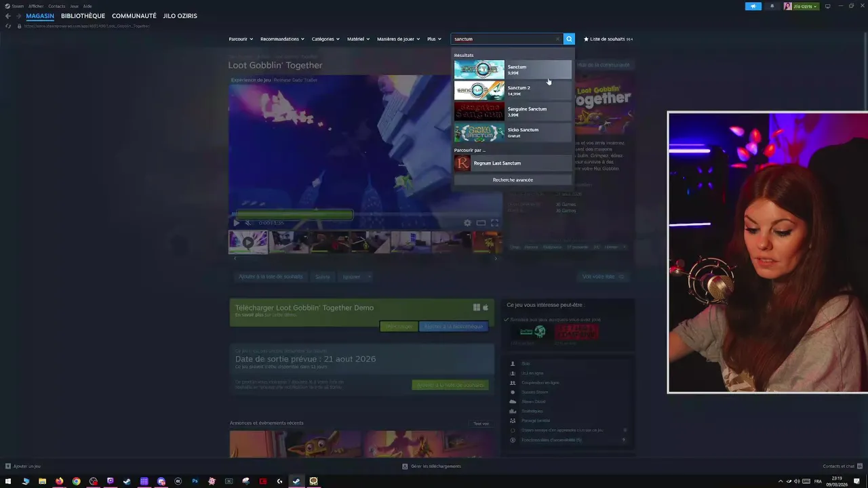Screen dimensions: 868x488
Task: Enter fullscreen on the trailer video
Action: coord(494,223)
